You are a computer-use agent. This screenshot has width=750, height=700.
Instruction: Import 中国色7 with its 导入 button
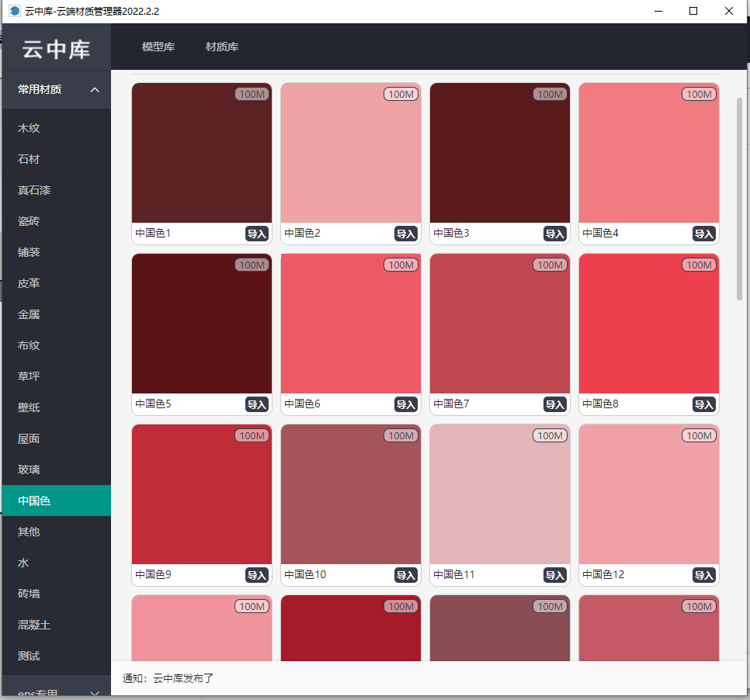pos(555,404)
